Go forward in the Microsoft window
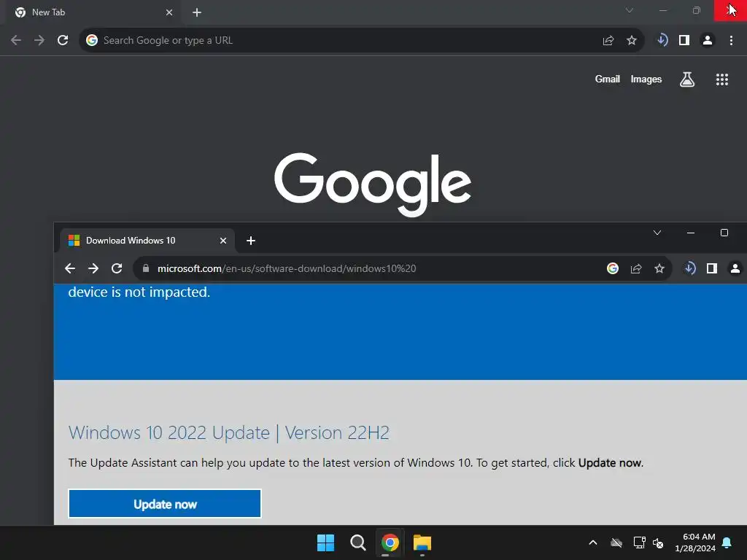 [x=93, y=268]
